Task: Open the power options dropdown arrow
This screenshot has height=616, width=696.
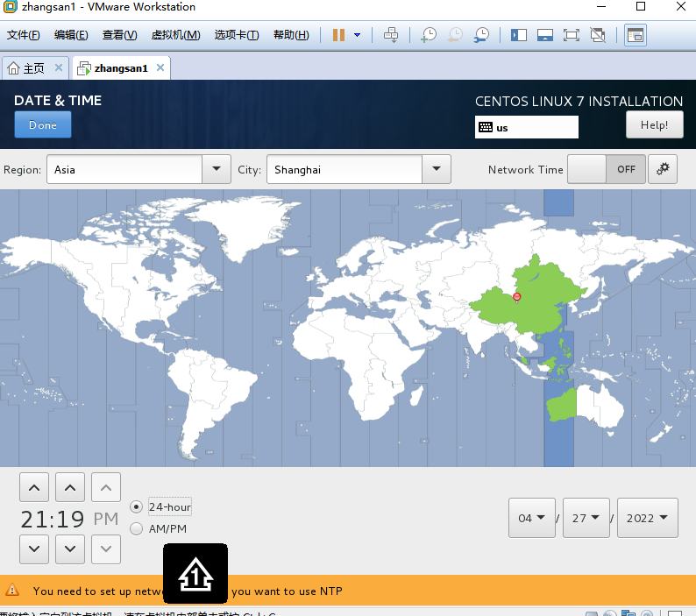Action: [357, 35]
